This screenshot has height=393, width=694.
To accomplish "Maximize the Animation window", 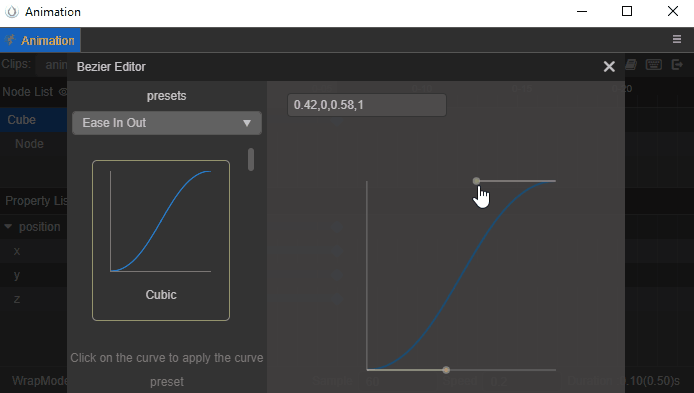I will [x=627, y=11].
